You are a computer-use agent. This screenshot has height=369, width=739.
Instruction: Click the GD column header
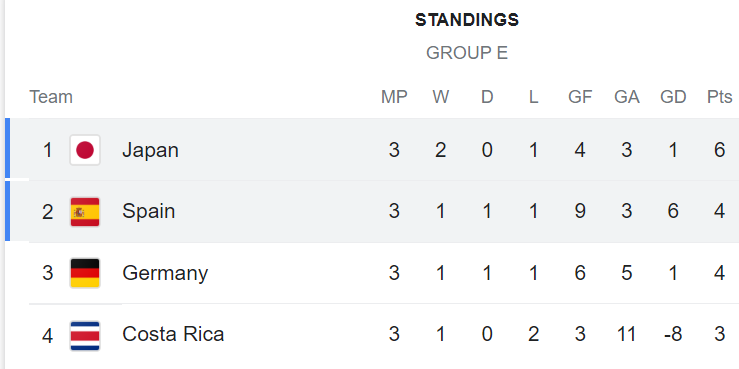(x=673, y=97)
